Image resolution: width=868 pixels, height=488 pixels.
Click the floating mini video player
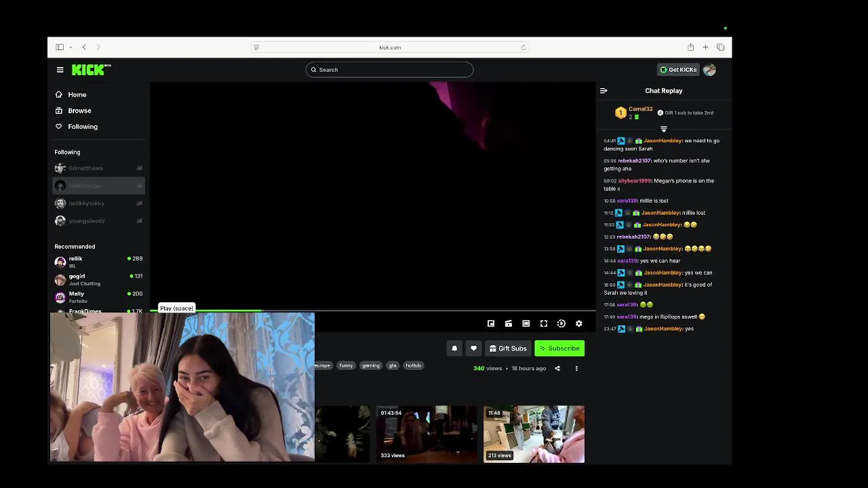click(x=182, y=387)
